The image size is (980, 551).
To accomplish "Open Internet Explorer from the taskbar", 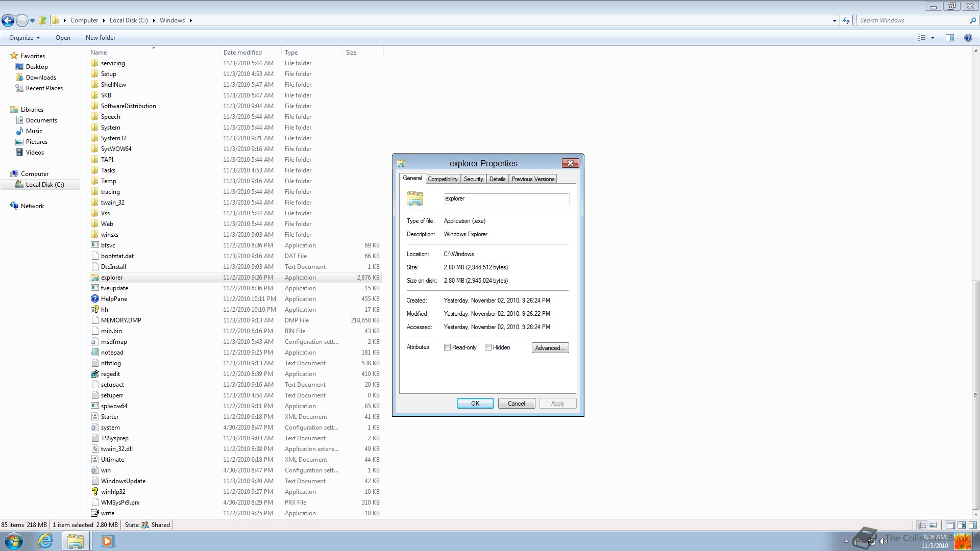I will [x=45, y=541].
